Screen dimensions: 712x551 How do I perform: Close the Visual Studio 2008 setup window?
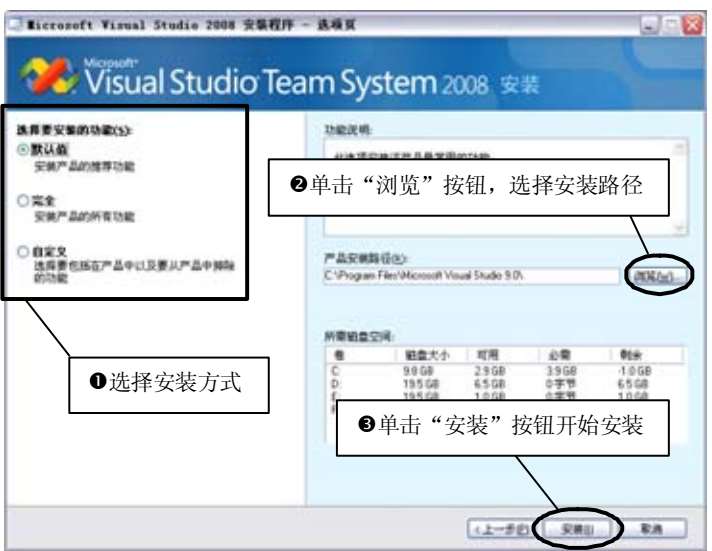pos(693,25)
